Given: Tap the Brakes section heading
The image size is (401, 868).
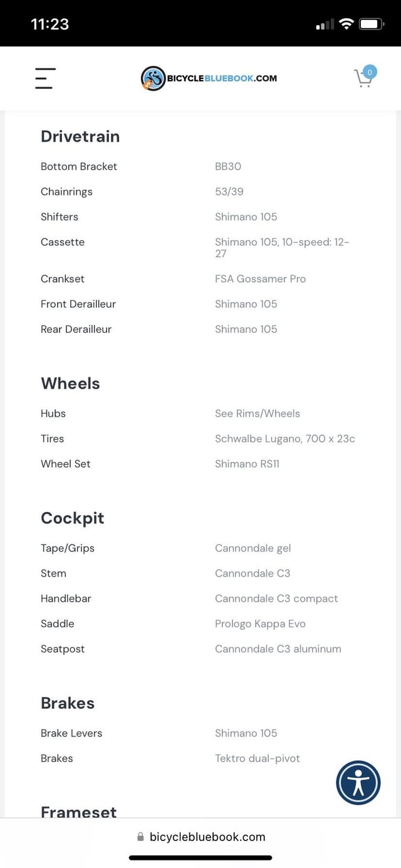Looking at the screenshot, I should coord(68,703).
